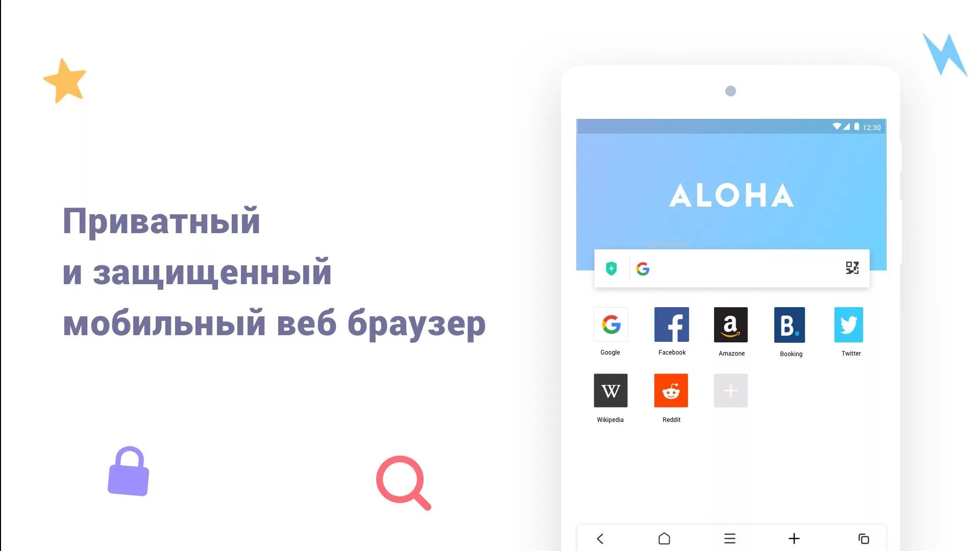The image size is (980, 551).
Task: Open Wikipedia shortcut icon
Action: (610, 391)
